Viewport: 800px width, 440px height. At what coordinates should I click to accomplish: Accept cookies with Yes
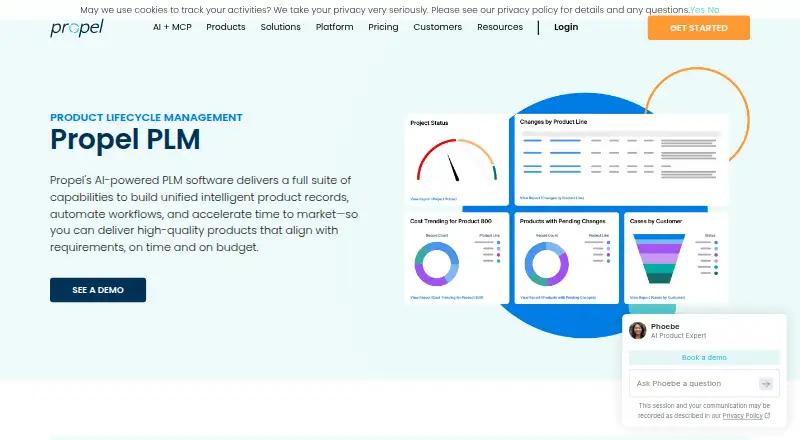tap(697, 10)
